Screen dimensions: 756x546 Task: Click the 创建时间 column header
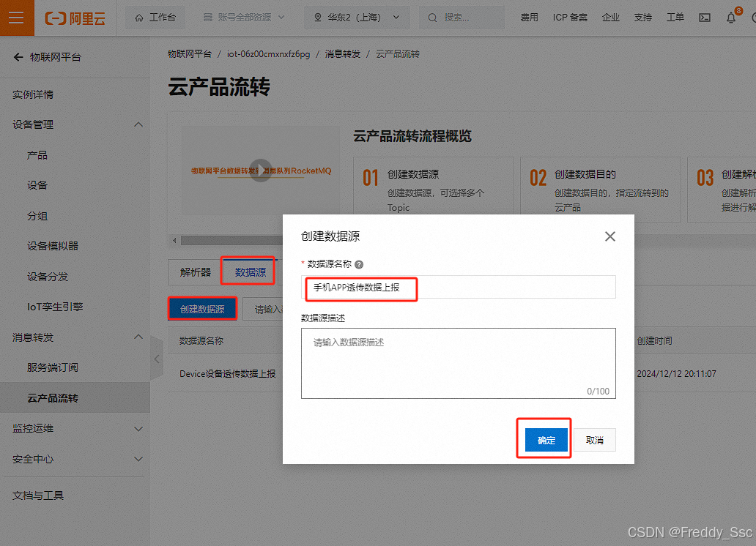point(654,341)
